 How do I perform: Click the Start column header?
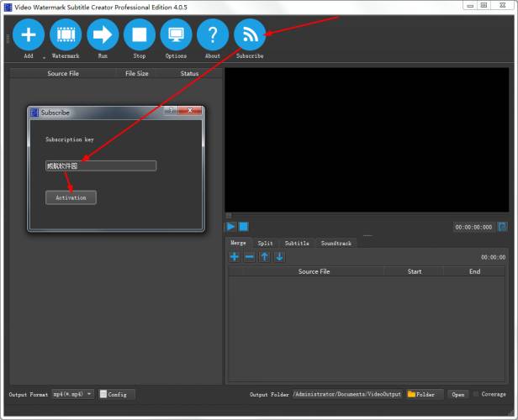pos(415,271)
